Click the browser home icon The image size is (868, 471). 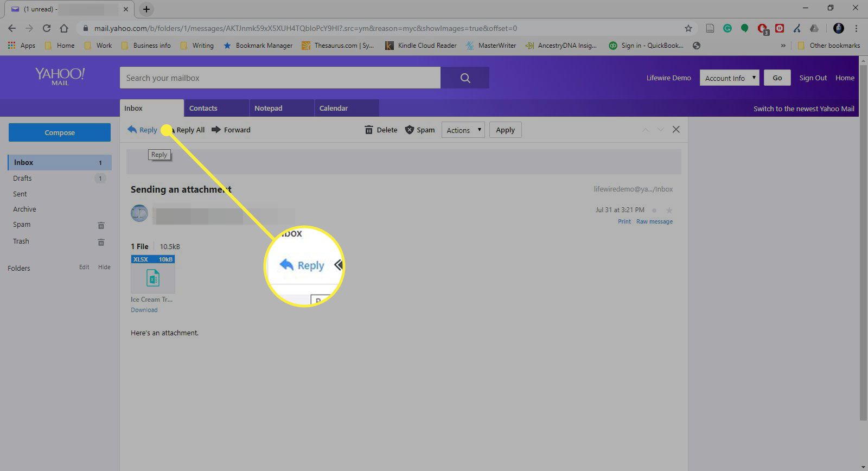coord(64,28)
